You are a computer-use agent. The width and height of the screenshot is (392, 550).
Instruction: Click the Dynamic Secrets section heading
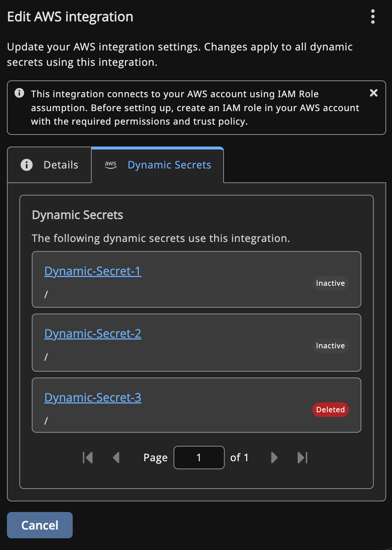[x=77, y=215]
